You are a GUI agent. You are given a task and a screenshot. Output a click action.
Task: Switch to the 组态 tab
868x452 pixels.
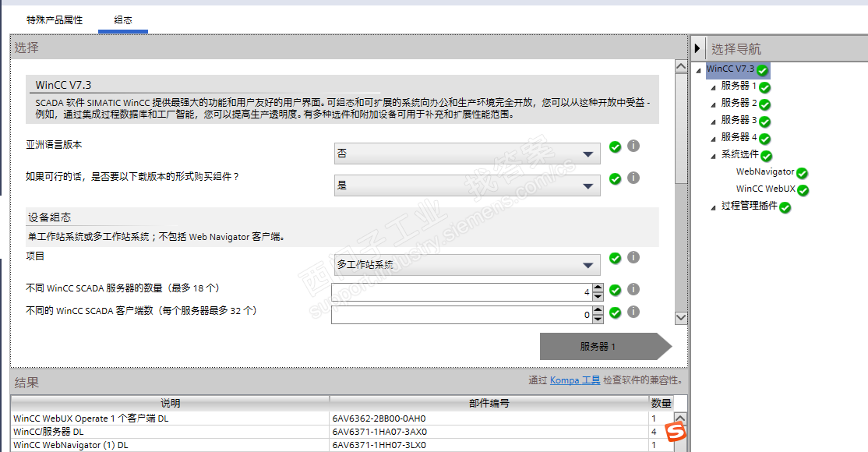coord(123,20)
